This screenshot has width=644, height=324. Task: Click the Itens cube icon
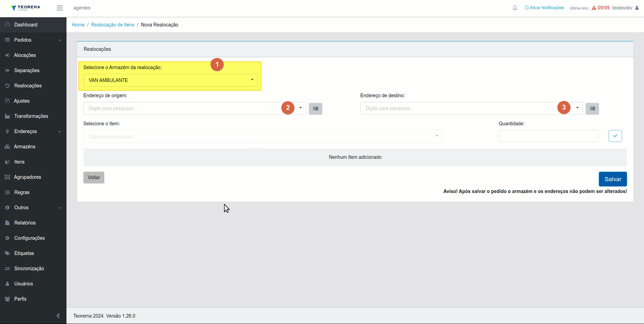point(7,162)
